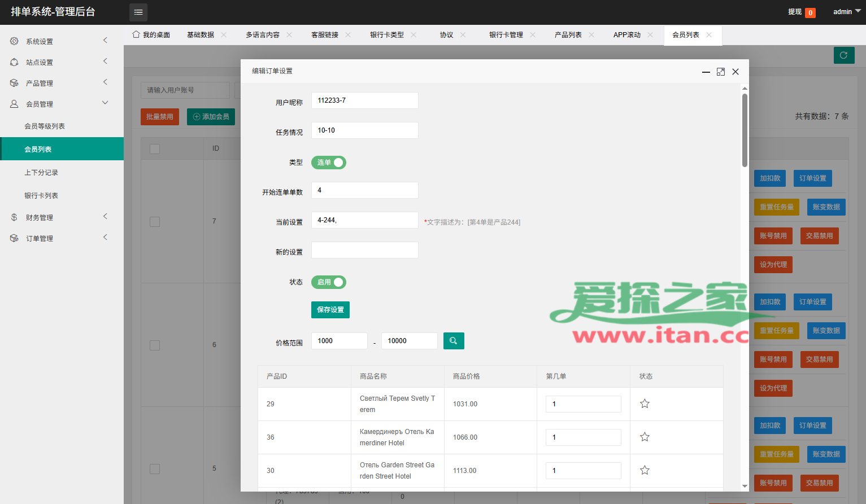Viewport: 866px width, 504px height.
Task: Open 上下分记录 in the sidebar
Action: coord(41,173)
